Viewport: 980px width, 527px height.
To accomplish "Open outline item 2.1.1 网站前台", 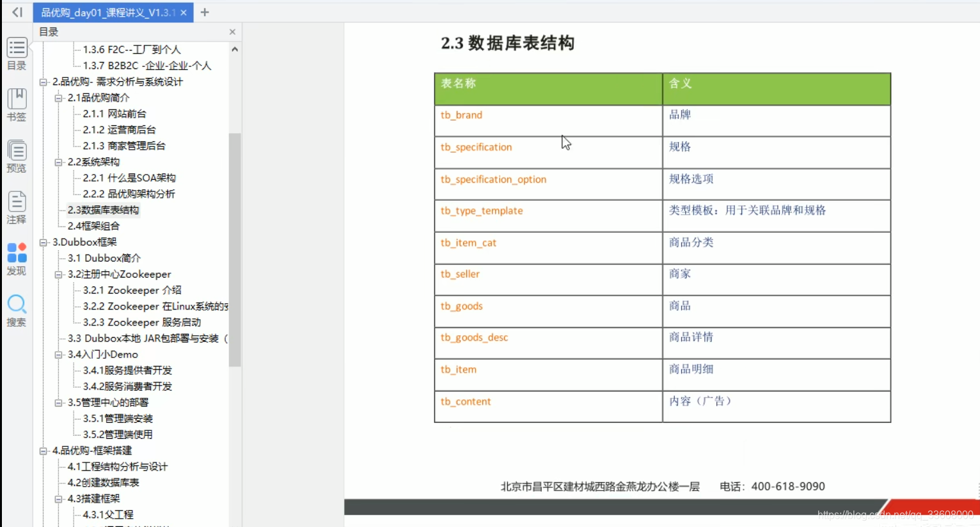I will (115, 113).
